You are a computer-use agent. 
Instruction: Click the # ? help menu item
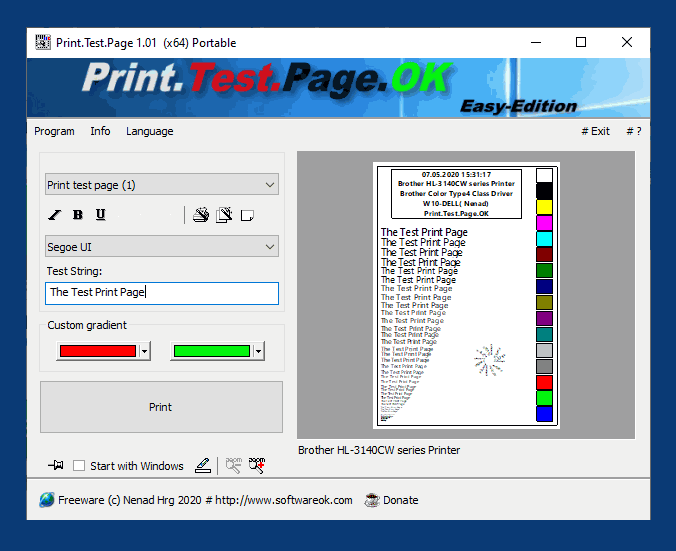pos(634,131)
